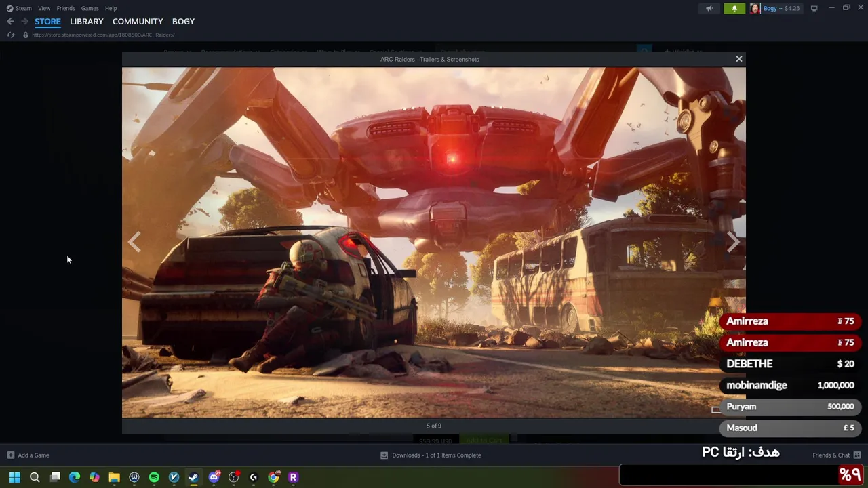Switch to Big Picture mode icon
The width and height of the screenshot is (868, 488).
814,9
